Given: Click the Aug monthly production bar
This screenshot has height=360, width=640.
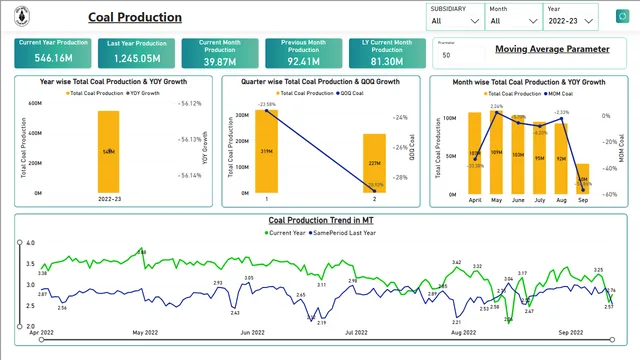Looking at the screenshot, I should tap(561, 159).
